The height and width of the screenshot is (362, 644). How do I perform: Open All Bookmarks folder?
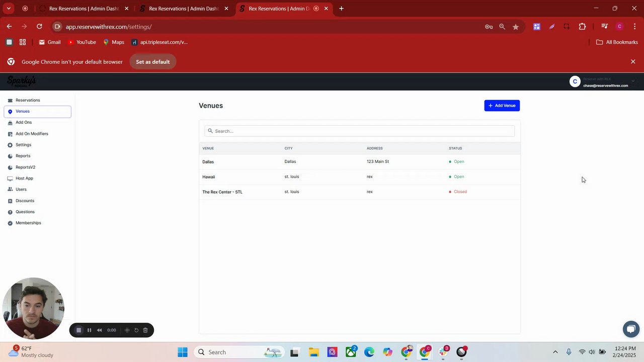pos(617,42)
